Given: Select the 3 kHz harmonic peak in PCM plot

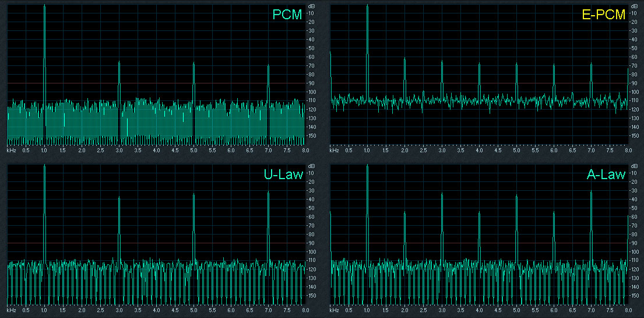Looking at the screenshot, I should pos(119,82).
